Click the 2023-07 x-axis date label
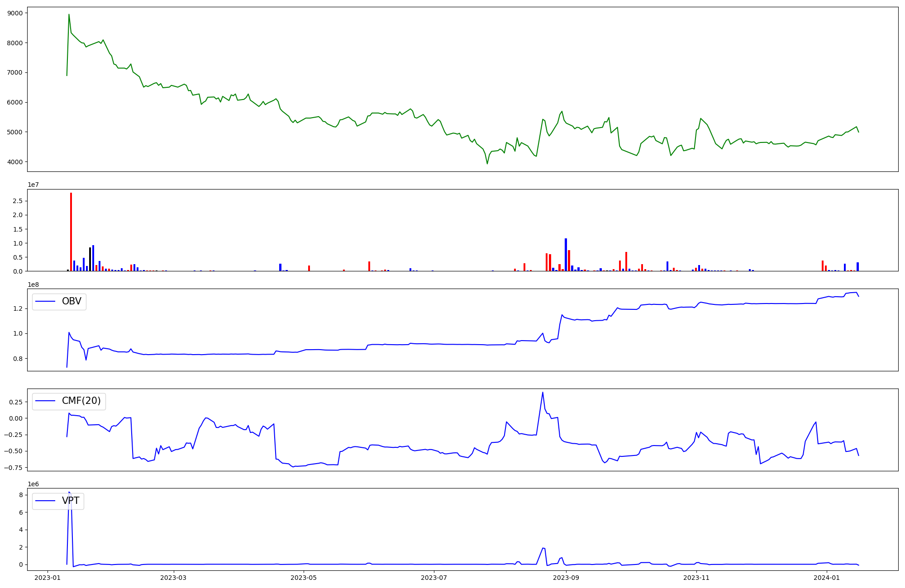Image resolution: width=905 pixels, height=588 pixels. point(434,578)
